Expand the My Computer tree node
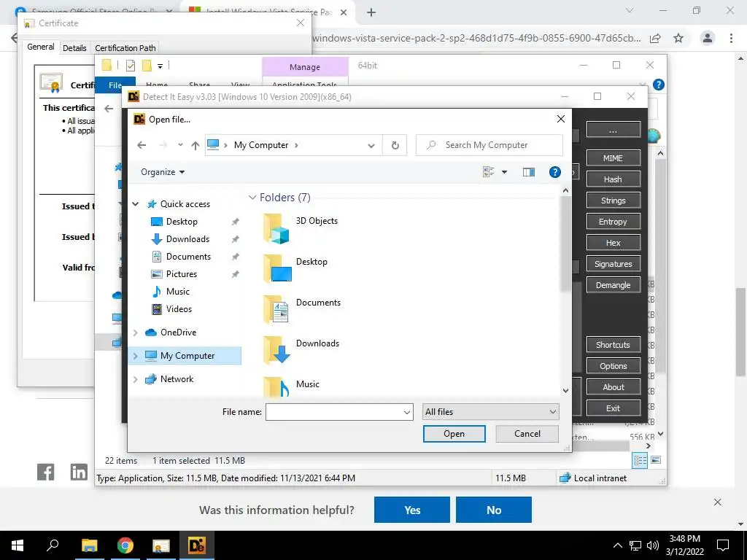Image resolution: width=747 pixels, height=560 pixels. (135, 356)
